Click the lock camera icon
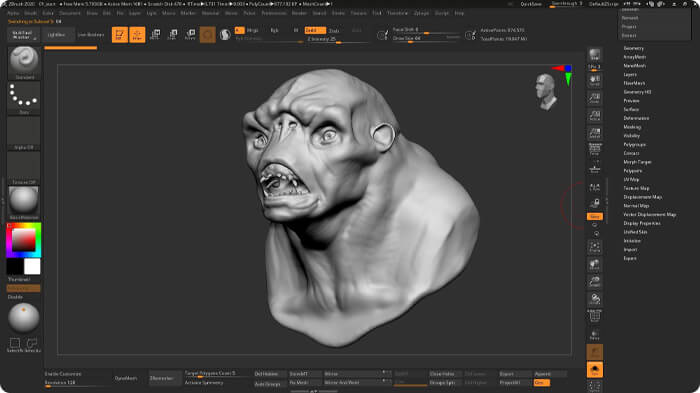 pos(595,203)
